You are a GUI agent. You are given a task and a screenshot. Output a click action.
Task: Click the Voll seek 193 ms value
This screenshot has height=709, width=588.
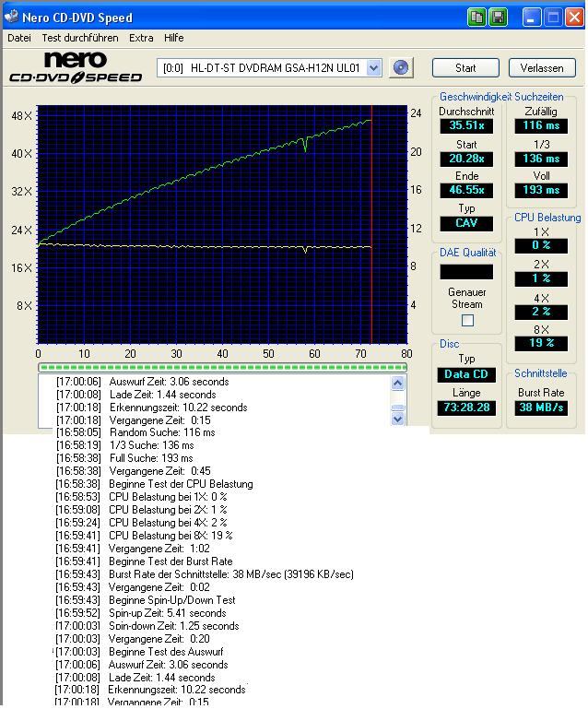pyautogui.click(x=541, y=190)
